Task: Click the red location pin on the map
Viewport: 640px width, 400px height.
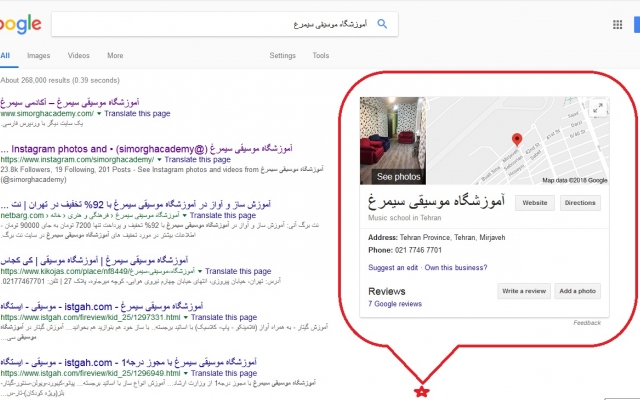Action: [x=517, y=140]
